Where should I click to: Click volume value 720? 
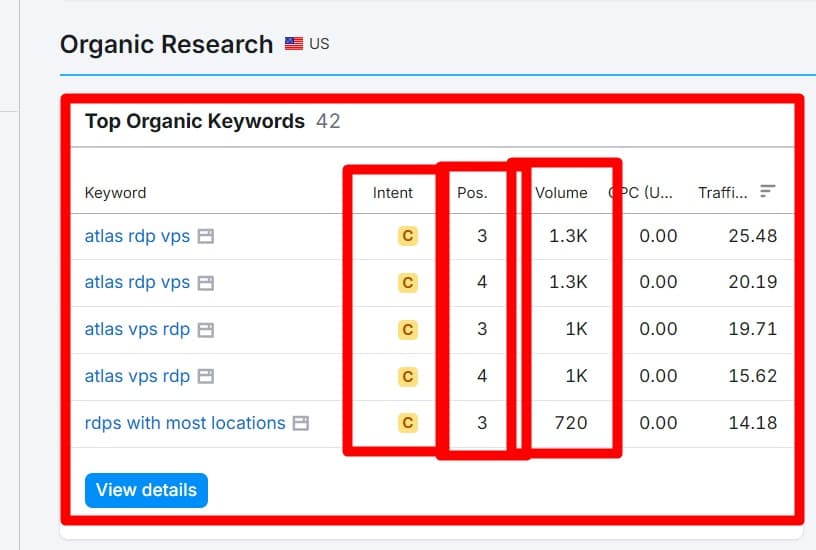pyautogui.click(x=571, y=423)
